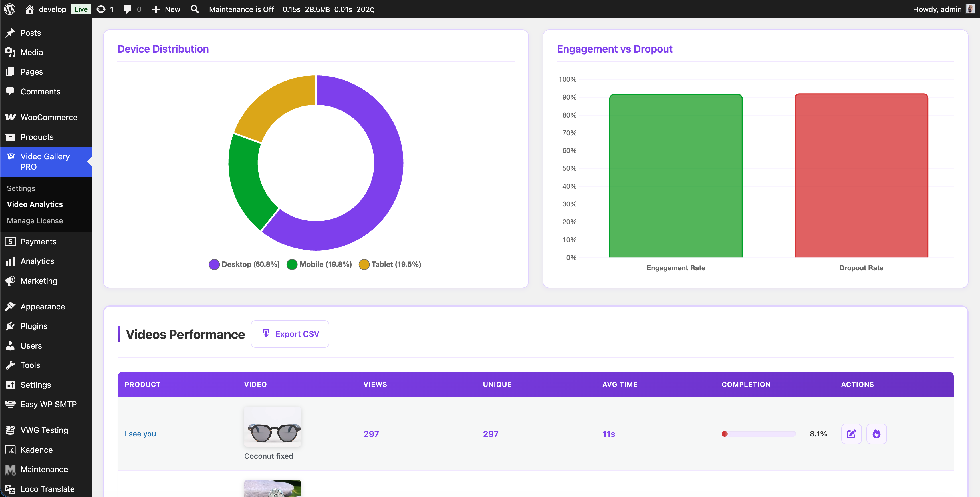Open the Settings submenu item

pyautogui.click(x=21, y=188)
